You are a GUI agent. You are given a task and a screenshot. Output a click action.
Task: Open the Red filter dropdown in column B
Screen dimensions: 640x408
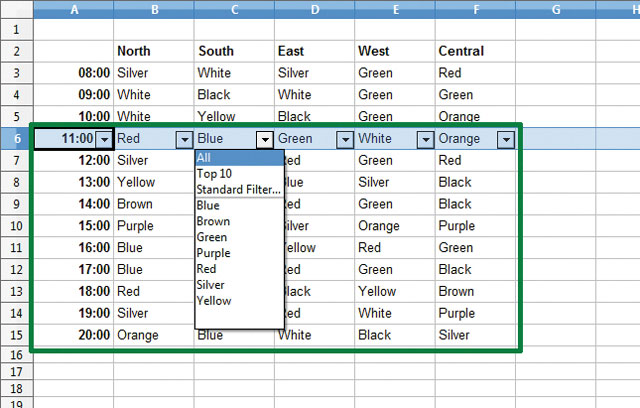pos(184,139)
